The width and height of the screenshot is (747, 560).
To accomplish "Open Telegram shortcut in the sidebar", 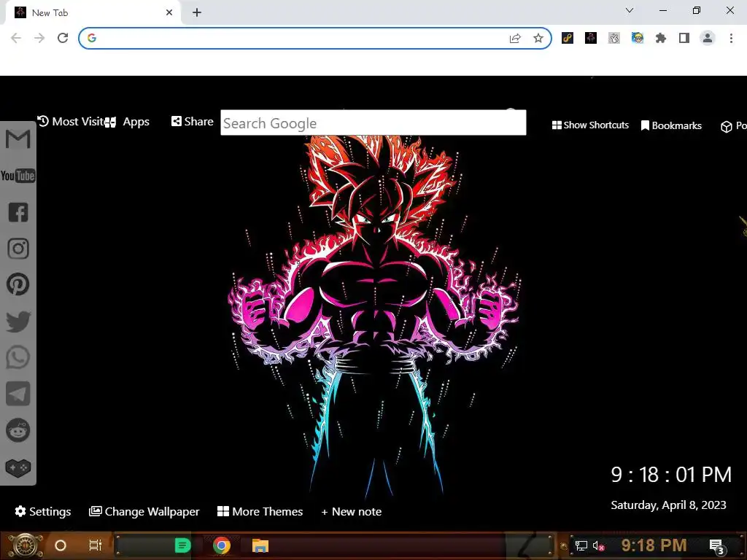I will [18, 394].
